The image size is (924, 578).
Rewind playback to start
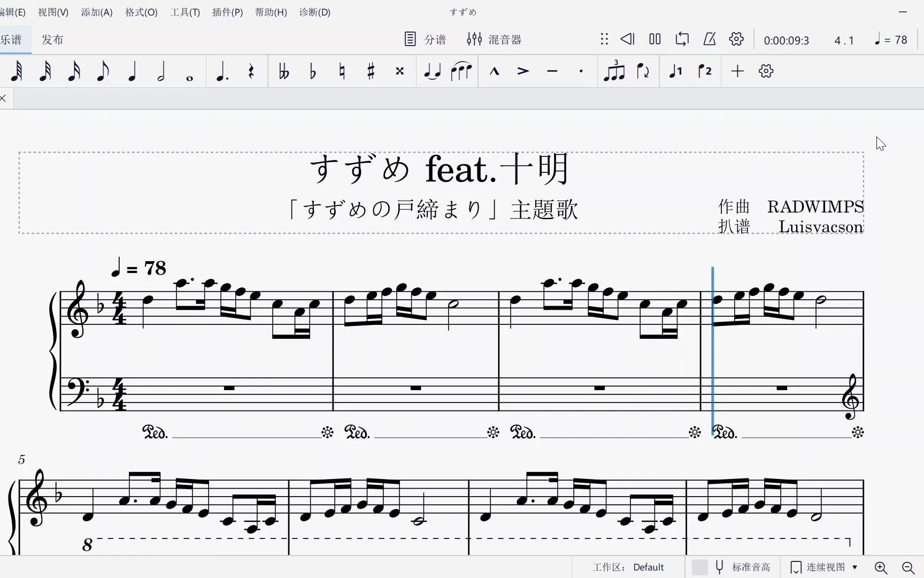click(x=628, y=39)
